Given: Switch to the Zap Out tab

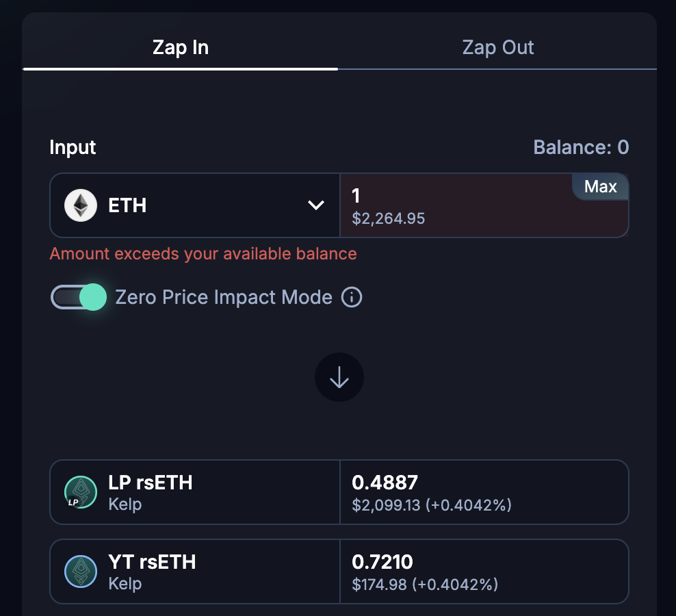Looking at the screenshot, I should pyautogui.click(x=497, y=48).
